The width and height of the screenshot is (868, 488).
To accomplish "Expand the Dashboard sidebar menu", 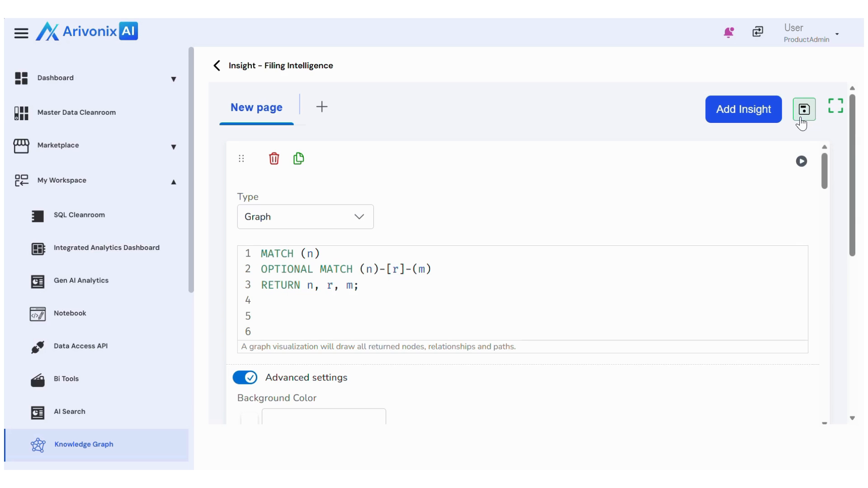I will pyautogui.click(x=173, y=79).
